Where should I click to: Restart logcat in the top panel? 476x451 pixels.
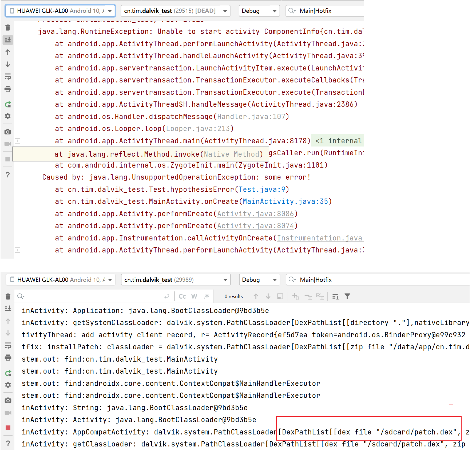pos(8,104)
